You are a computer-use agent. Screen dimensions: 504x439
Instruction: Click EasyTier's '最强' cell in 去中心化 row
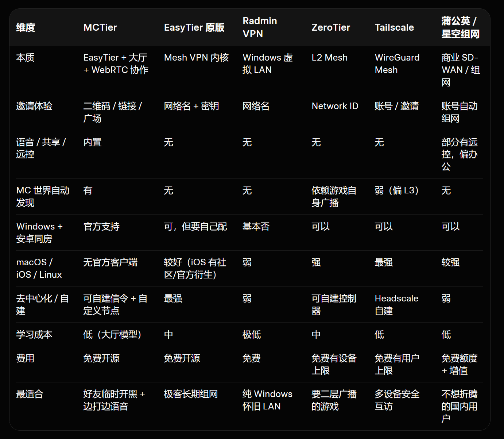173,299
